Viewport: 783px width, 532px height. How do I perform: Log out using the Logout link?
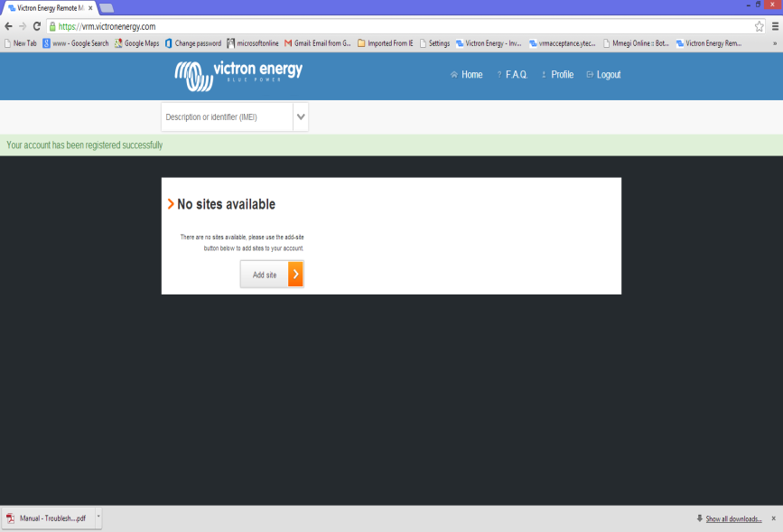(x=603, y=75)
